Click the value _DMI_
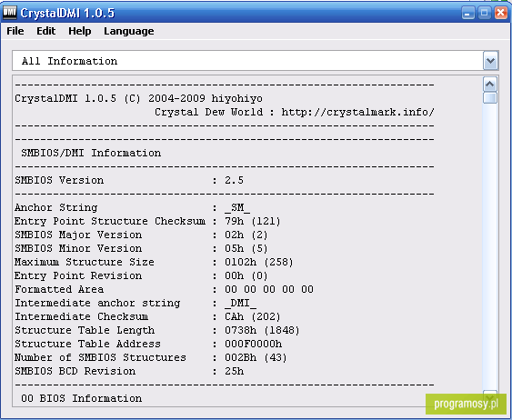Screen dimensions: 512x420 pyautogui.click(x=240, y=304)
